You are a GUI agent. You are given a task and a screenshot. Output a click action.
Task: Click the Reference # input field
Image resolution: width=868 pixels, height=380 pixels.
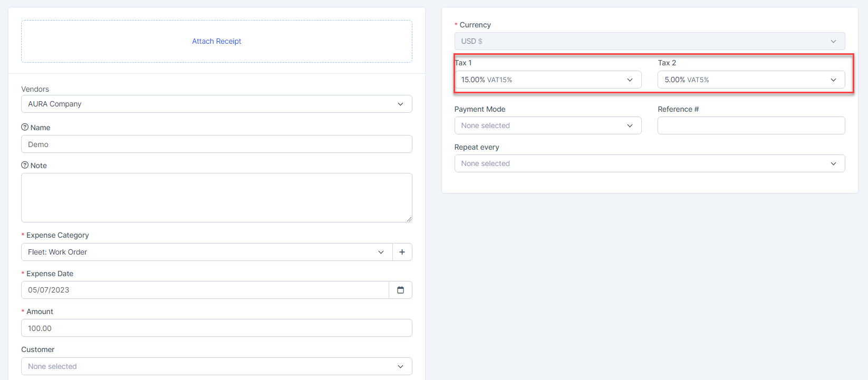point(750,125)
